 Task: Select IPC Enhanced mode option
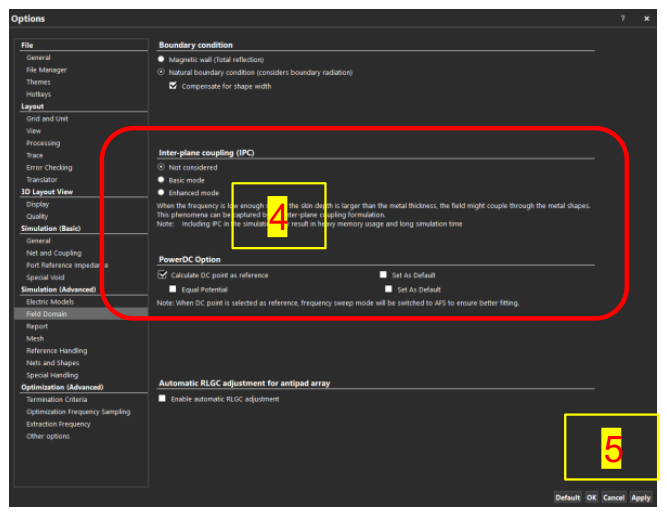click(161, 192)
